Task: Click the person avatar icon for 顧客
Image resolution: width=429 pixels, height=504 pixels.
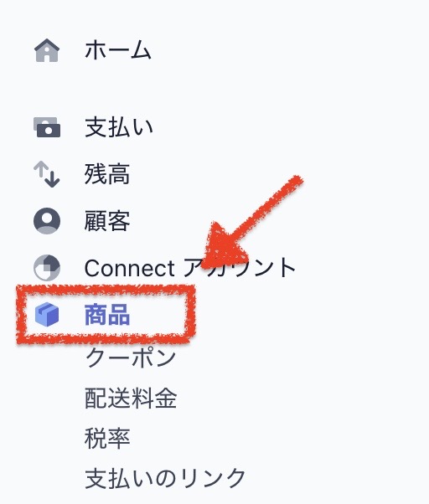Action: pyautogui.click(x=47, y=221)
